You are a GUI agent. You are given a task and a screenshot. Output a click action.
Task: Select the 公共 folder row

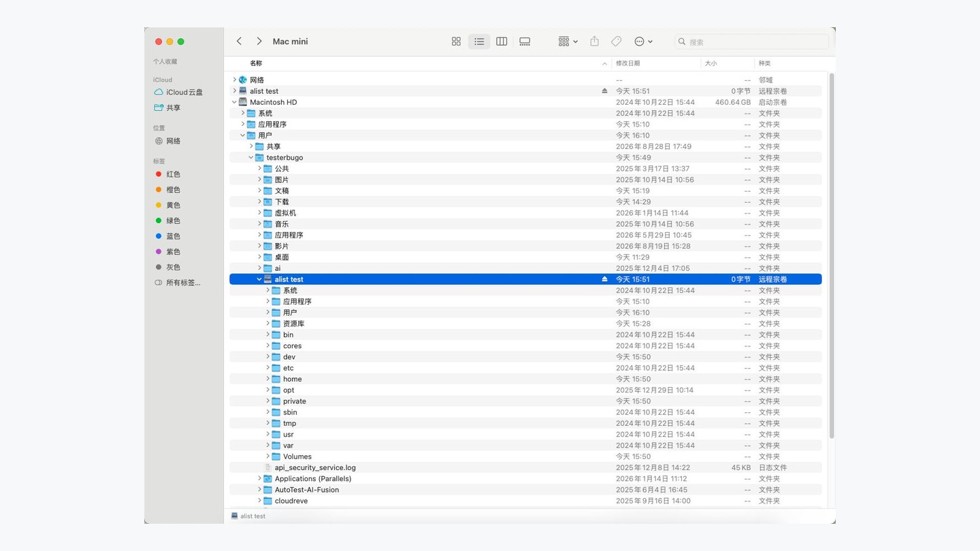pos(525,169)
